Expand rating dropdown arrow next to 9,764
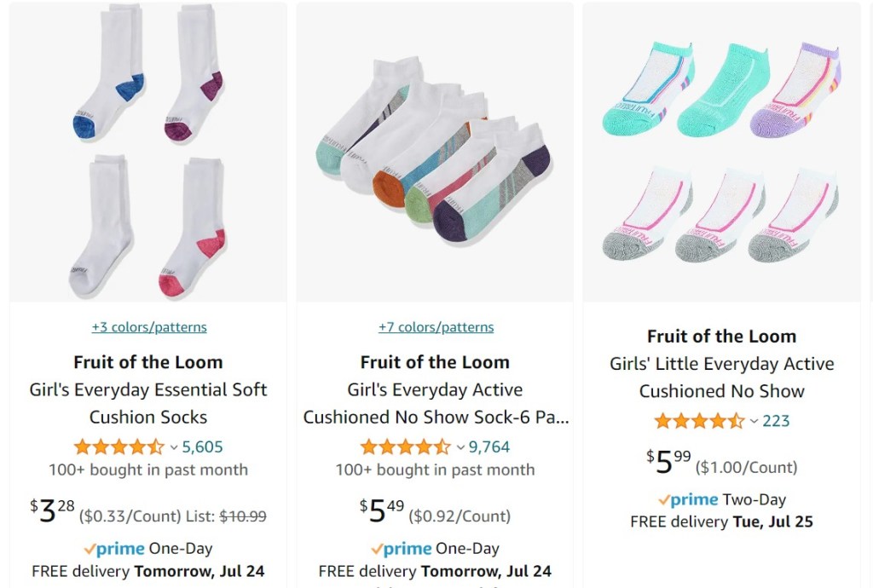The height and width of the screenshot is (588, 873). click(460, 447)
